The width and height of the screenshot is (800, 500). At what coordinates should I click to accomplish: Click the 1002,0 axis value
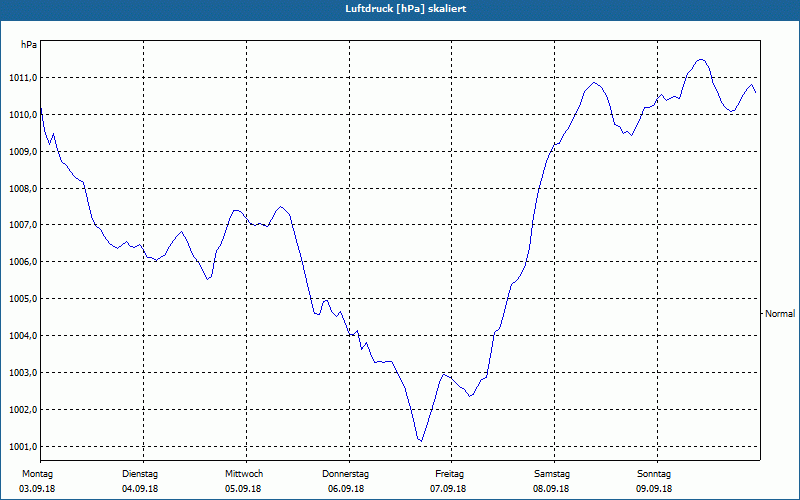[x=23, y=410]
